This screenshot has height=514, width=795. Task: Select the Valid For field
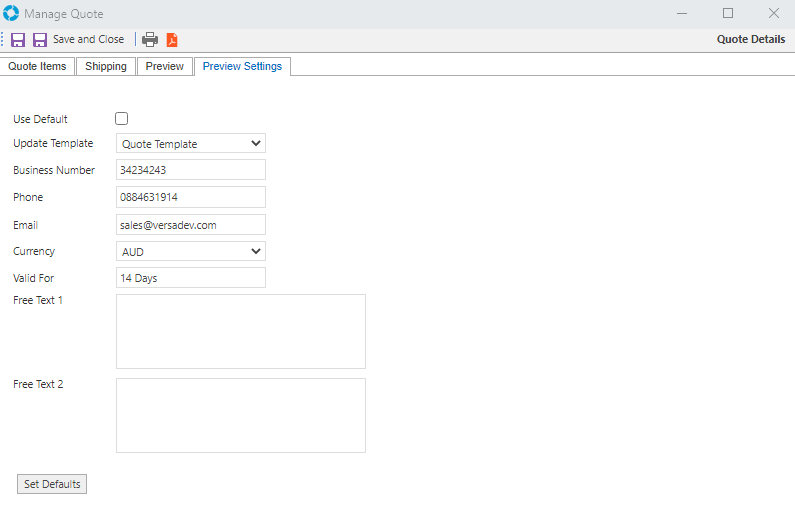[190, 278]
